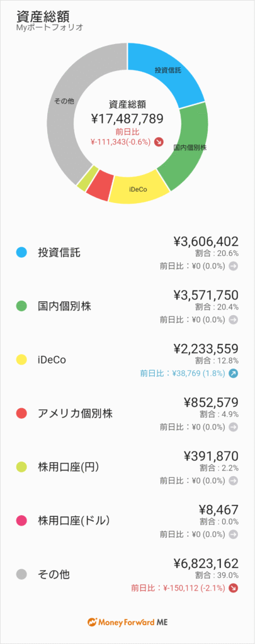Screen dimensions: 255x644
Task: Open the アメリカ個別株 category label
Action: pos(75,414)
